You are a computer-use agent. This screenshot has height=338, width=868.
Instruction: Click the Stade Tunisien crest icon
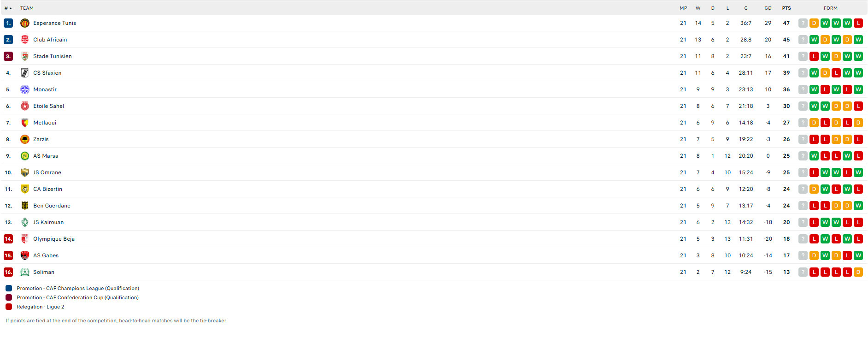click(25, 56)
